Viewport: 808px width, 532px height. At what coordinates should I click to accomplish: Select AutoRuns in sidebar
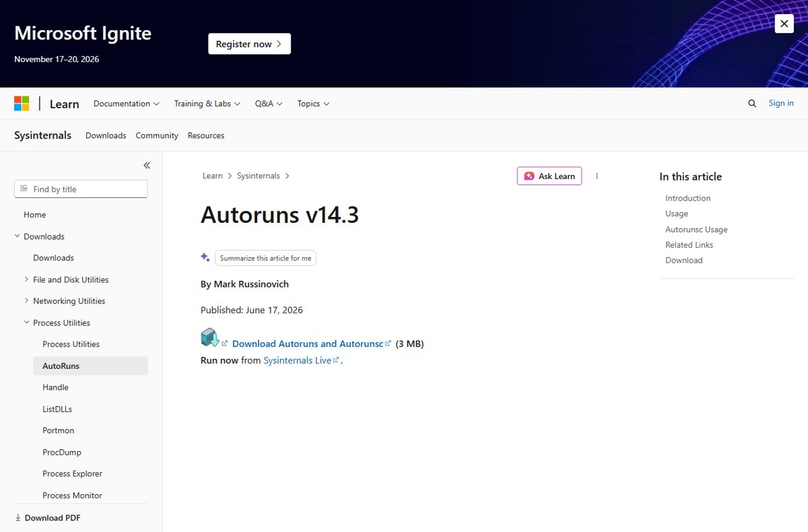[90, 366]
